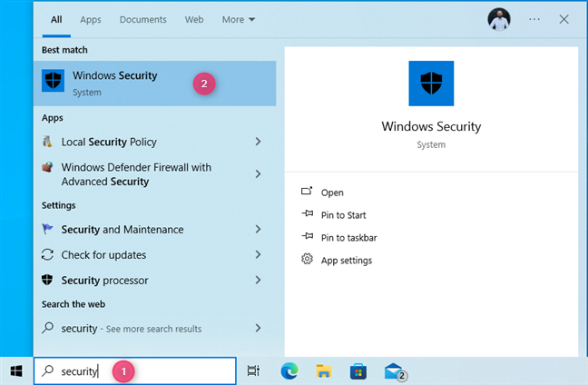This screenshot has width=588, height=385.
Task: Click Open in the preview pane
Action: pos(332,192)
